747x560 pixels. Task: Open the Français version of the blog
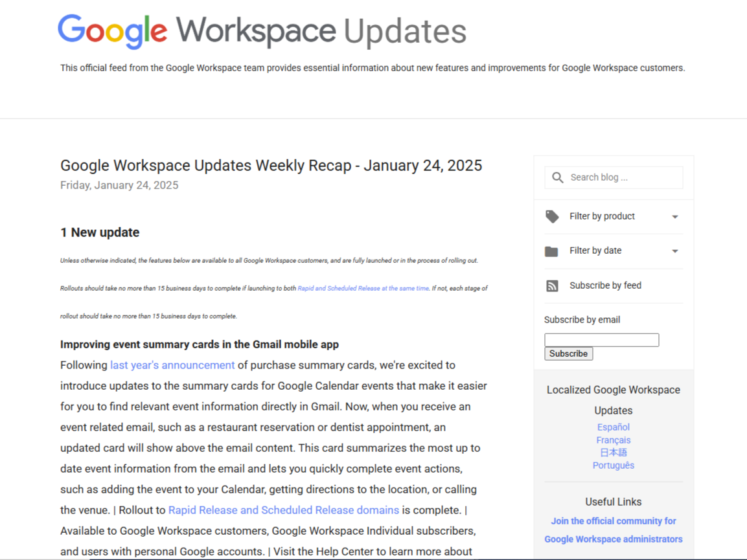coord(613,440)
